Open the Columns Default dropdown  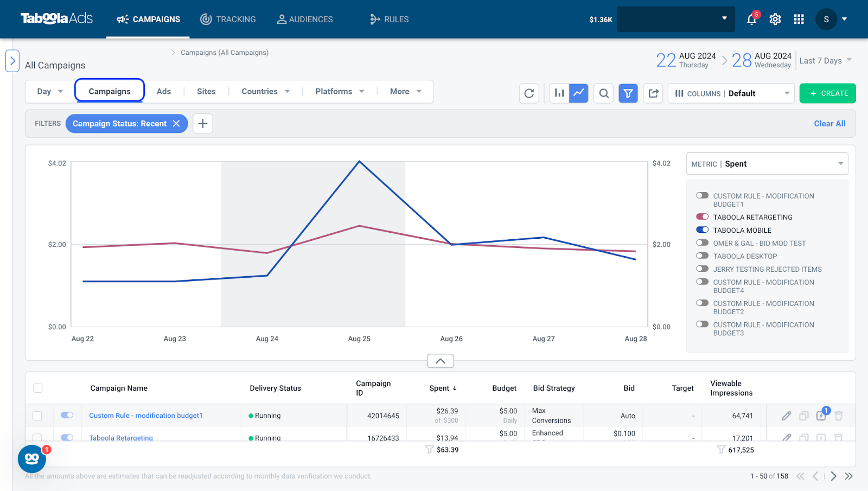pyautogui.click(x=731, y=93)
